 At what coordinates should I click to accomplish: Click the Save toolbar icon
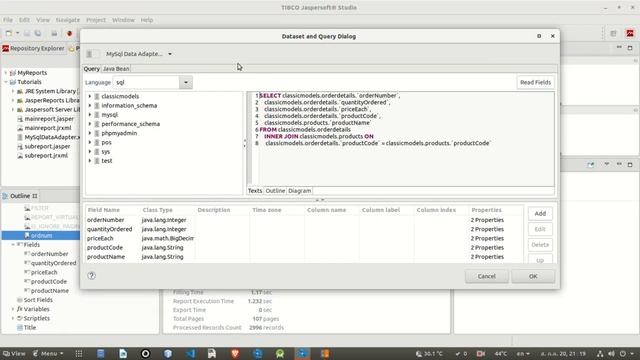[x=27, y=33]
